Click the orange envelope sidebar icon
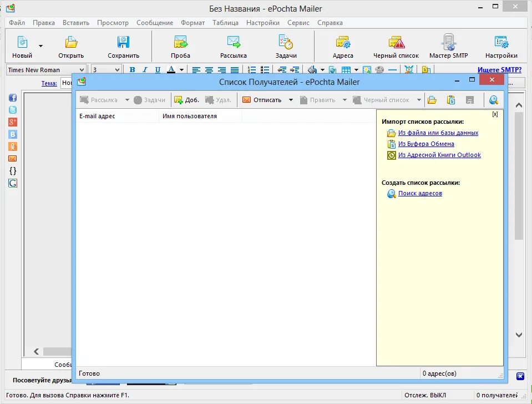532x404 pixels. (x=13, y=159)
